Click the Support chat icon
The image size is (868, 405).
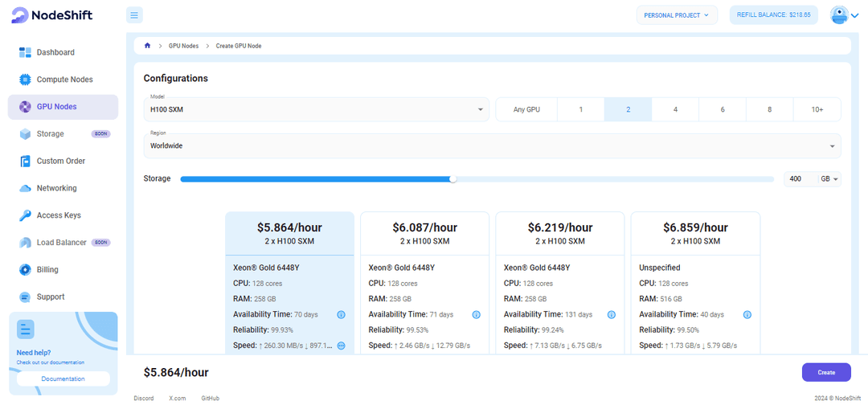tap(25, 297)
